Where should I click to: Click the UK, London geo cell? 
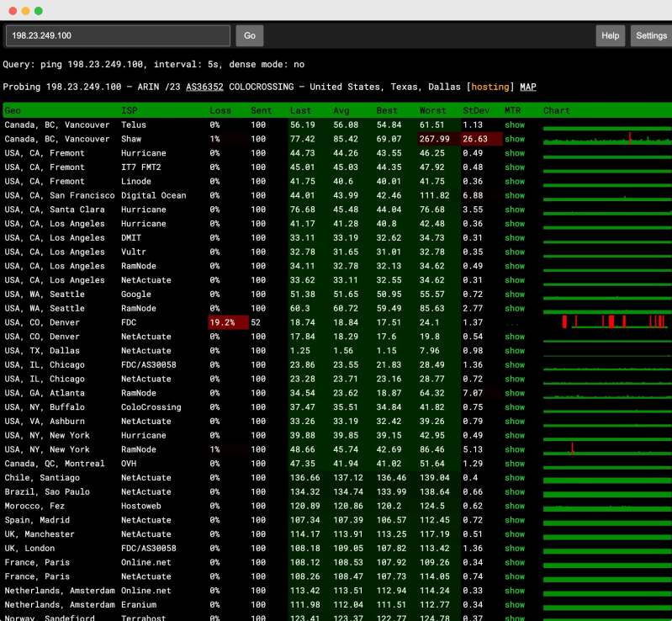(x=29, y=548)
